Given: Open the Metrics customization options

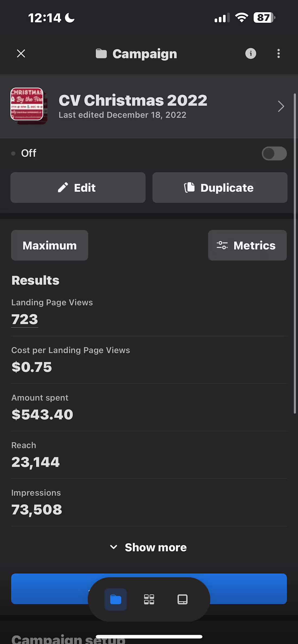Looking at the screenshot, I should [x=247, y=245].
